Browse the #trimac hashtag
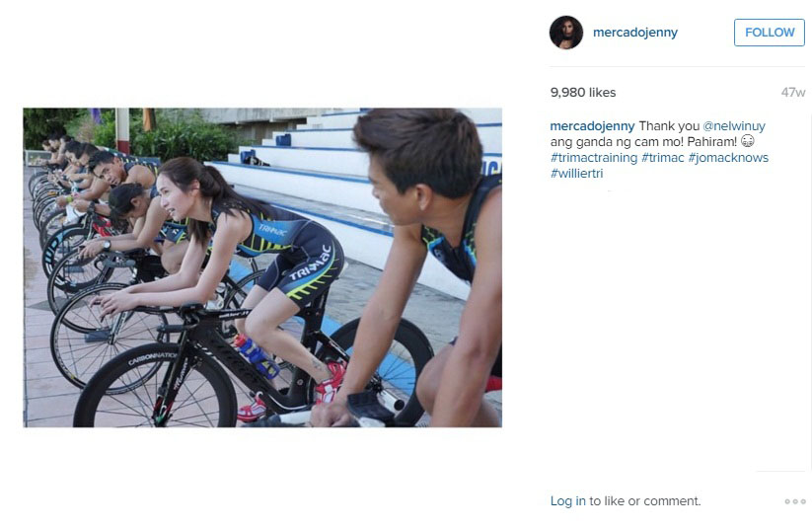 click(662, 158)
